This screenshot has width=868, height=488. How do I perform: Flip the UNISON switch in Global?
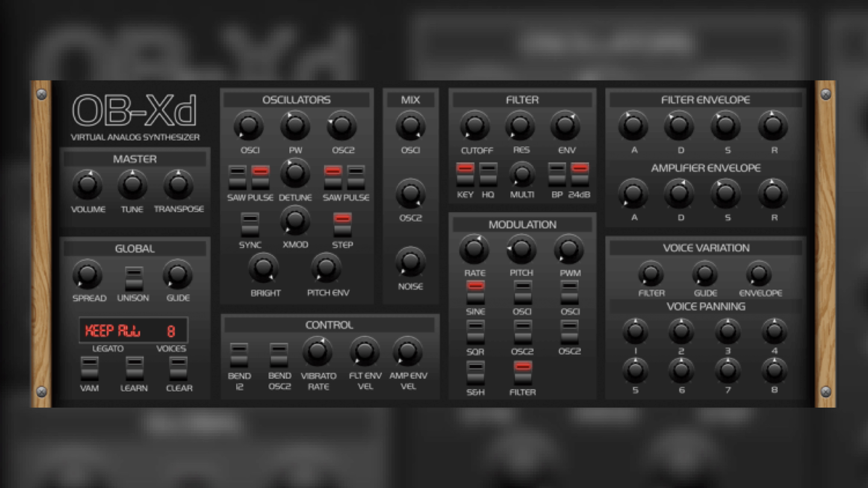pyautogui.click(x=132, y=280)
